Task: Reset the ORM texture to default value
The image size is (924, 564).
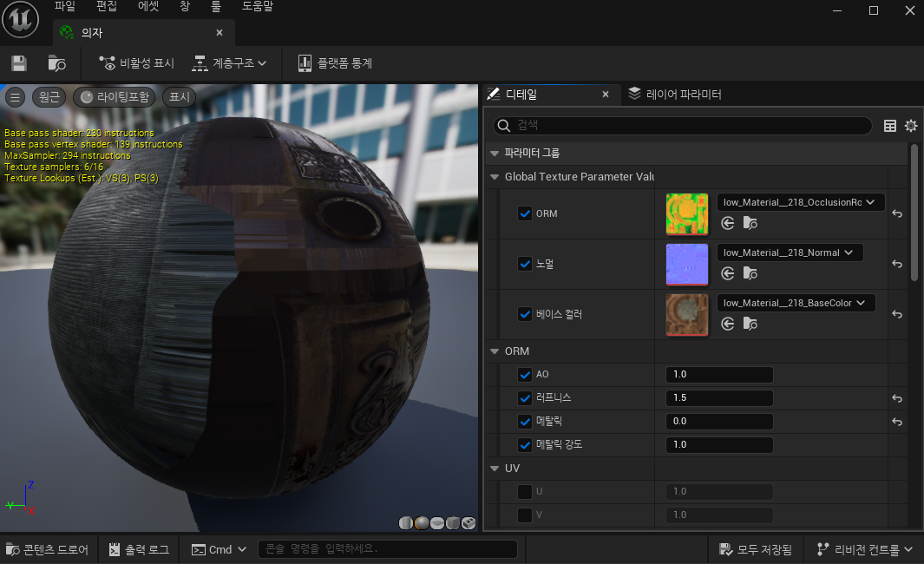Action: 897,213
